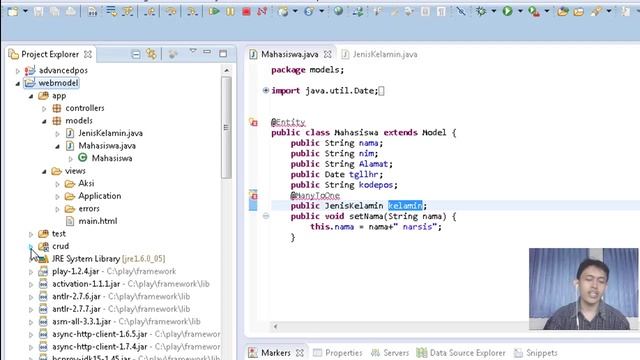Click the green Run button

coord(507,11)
